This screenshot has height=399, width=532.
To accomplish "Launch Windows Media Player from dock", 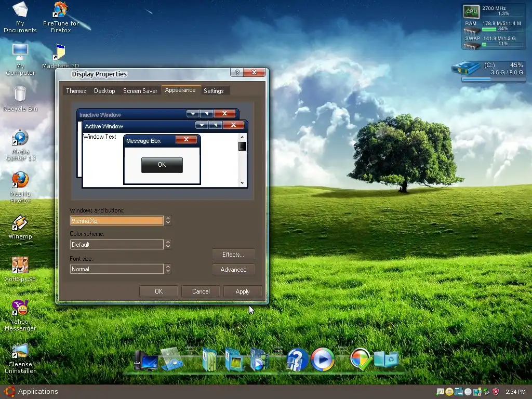I will point(323,359).
